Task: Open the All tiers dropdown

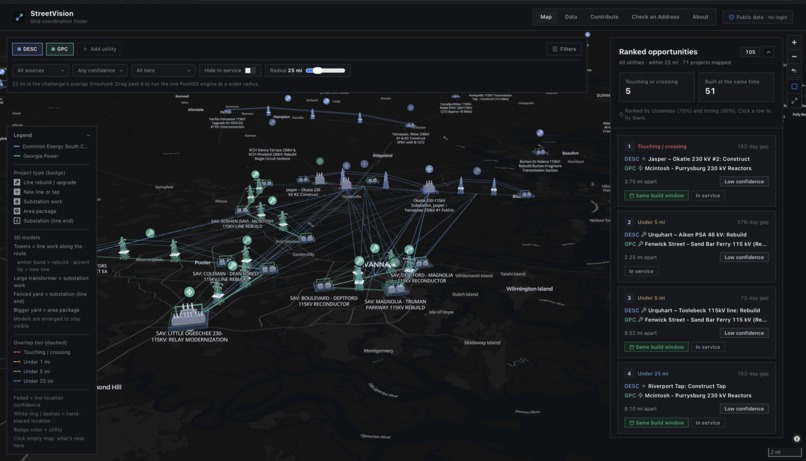Action: 163,70
